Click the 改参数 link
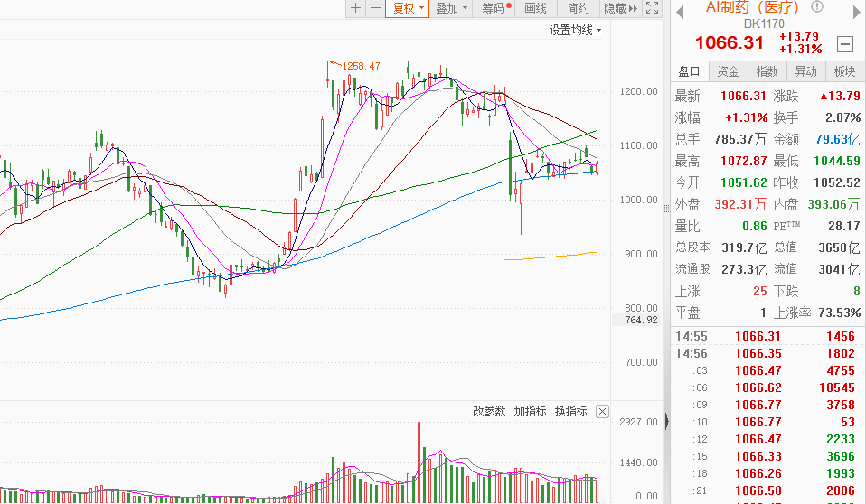Image resolution: width=866 pixels, height=504 pixels. pyautogui.click(x=489, y=411)
